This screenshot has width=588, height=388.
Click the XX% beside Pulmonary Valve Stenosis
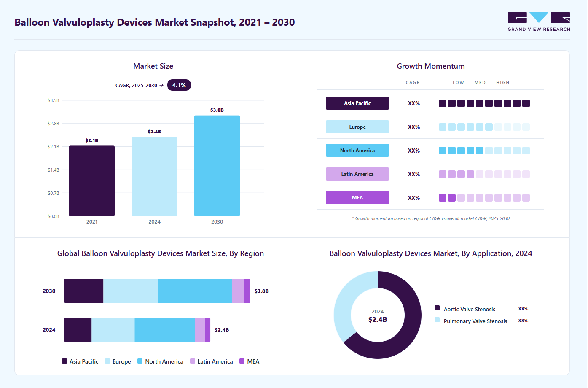point(523,321)
